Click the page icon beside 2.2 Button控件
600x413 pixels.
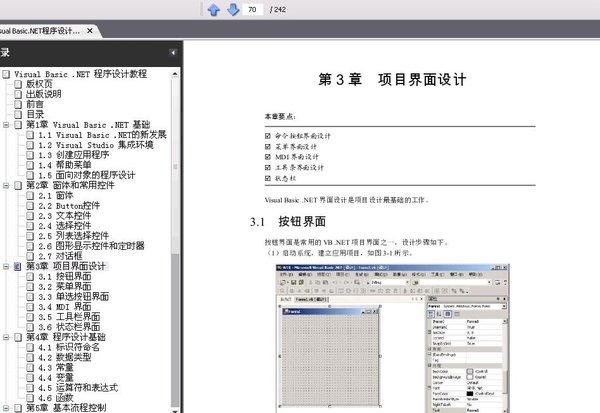click(x=30, y=206)
